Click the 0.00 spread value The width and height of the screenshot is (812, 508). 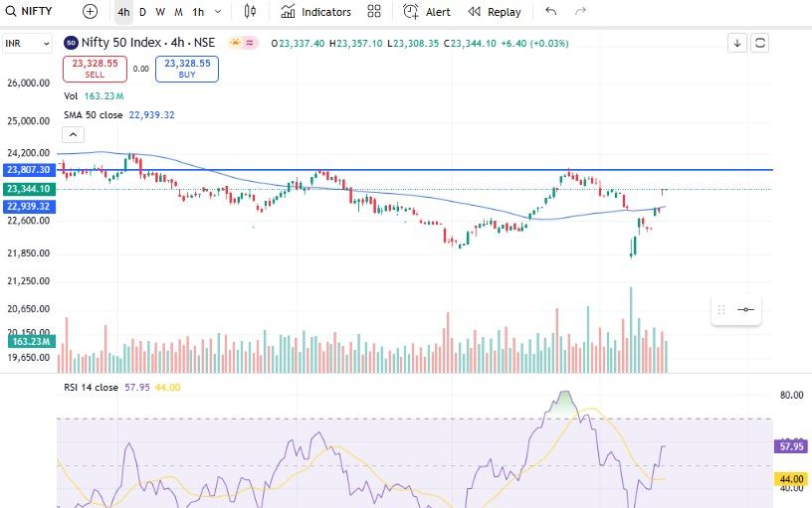click(x=141, y=69)
